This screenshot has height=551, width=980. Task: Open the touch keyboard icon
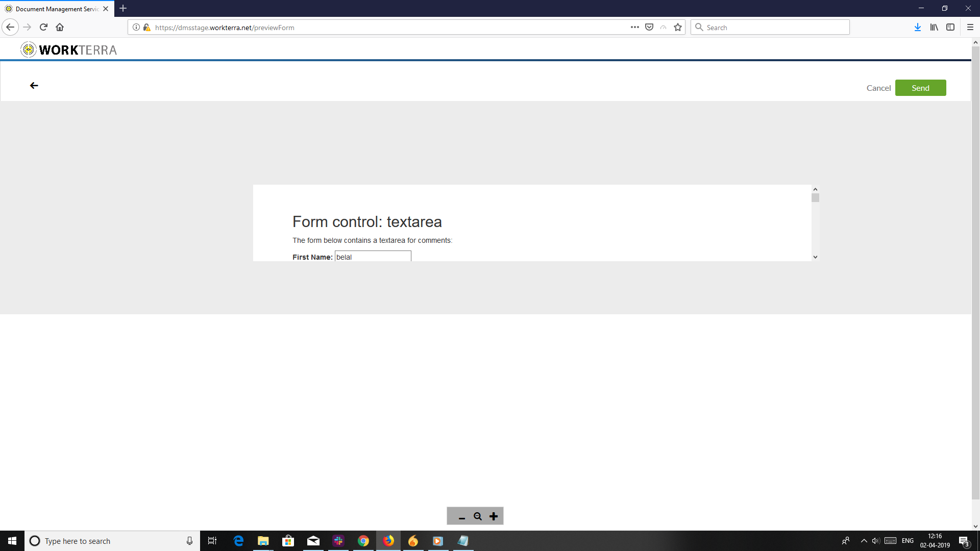point(891,541)
